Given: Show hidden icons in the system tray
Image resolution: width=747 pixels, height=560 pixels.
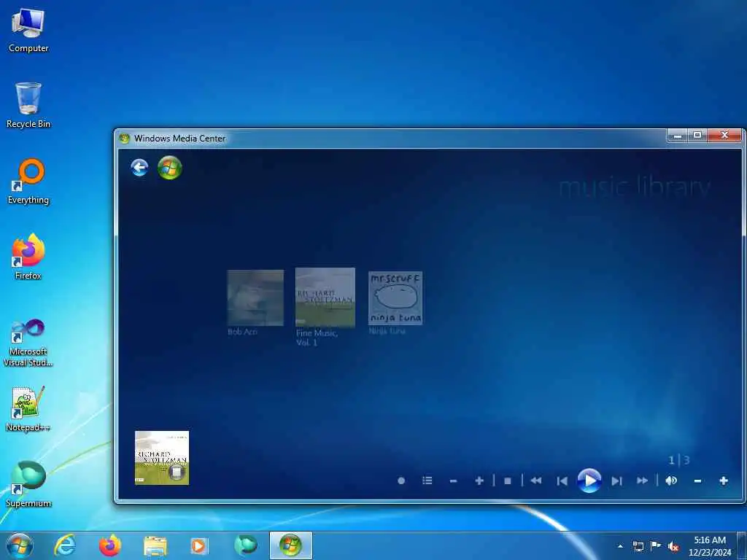Looking at the screenshot, I should point(620,546).
